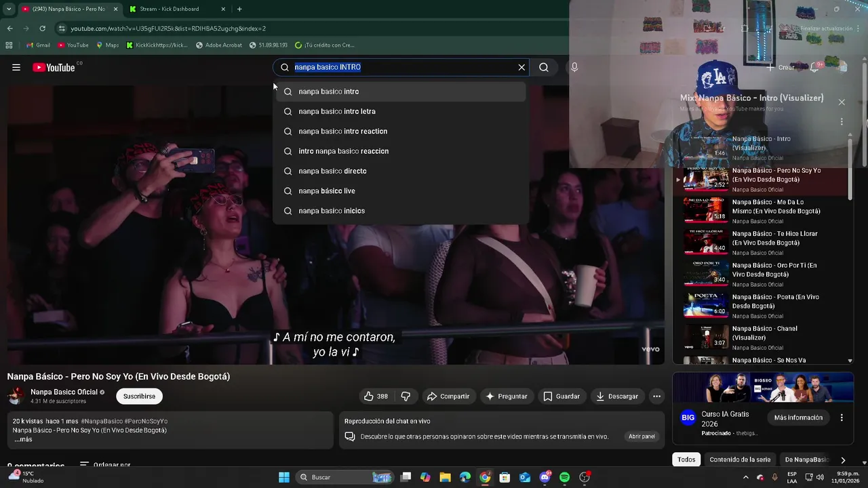The image size is (868, 488).
Task: Expand the description with '...más'
Action: click(x=23, y=439)
